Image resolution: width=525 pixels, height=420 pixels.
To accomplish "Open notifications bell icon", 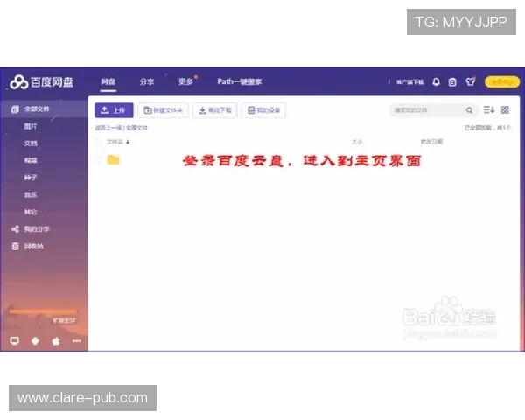I will pyautogui.click(x=436, y=82).
